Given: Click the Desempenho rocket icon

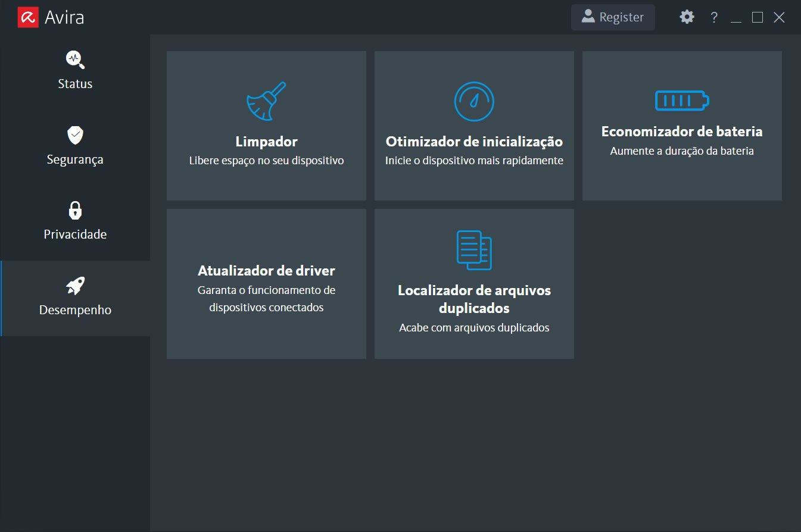Looking at the screenshot, I should click(x=75, y=286).
